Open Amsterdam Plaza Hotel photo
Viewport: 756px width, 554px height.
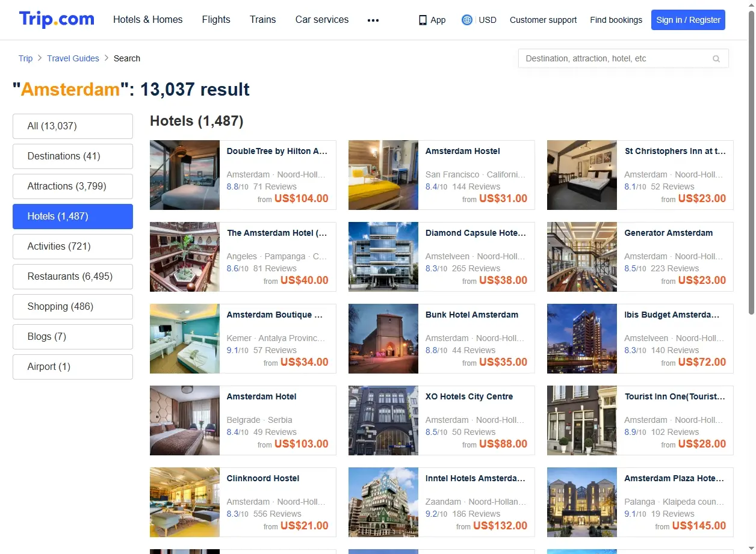(582, 502)
